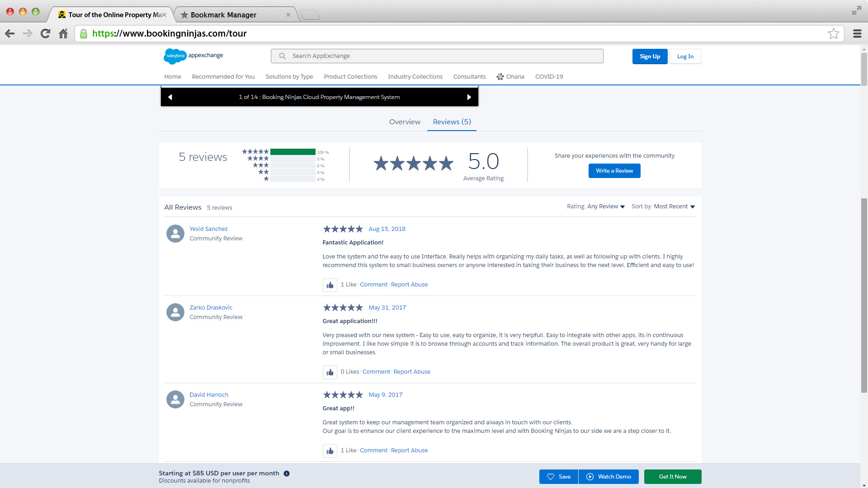Click the page vertical scrollbar thumb
868x488 pixels.
tap(864, 295)
